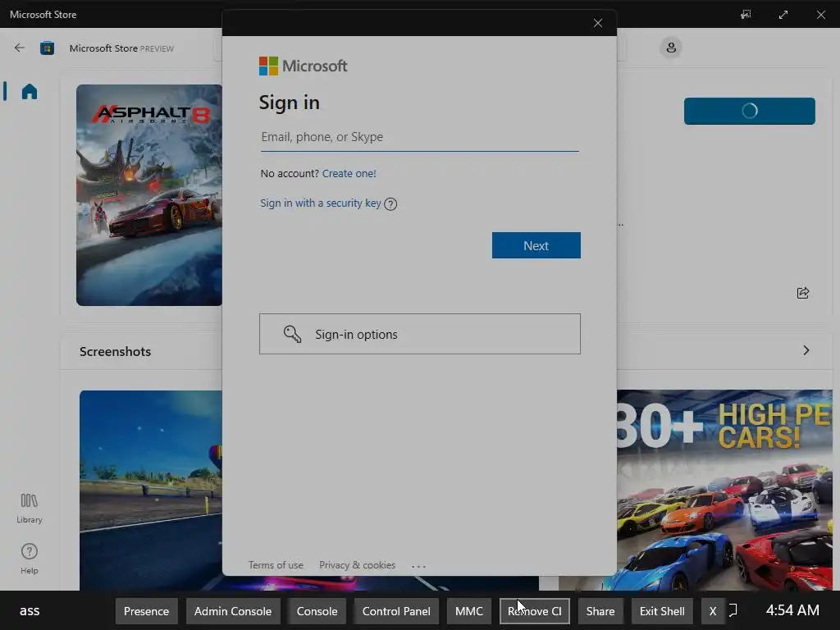Open the three-dots more options in dialog footer
The image size is (840, 630).
[418, 566]
